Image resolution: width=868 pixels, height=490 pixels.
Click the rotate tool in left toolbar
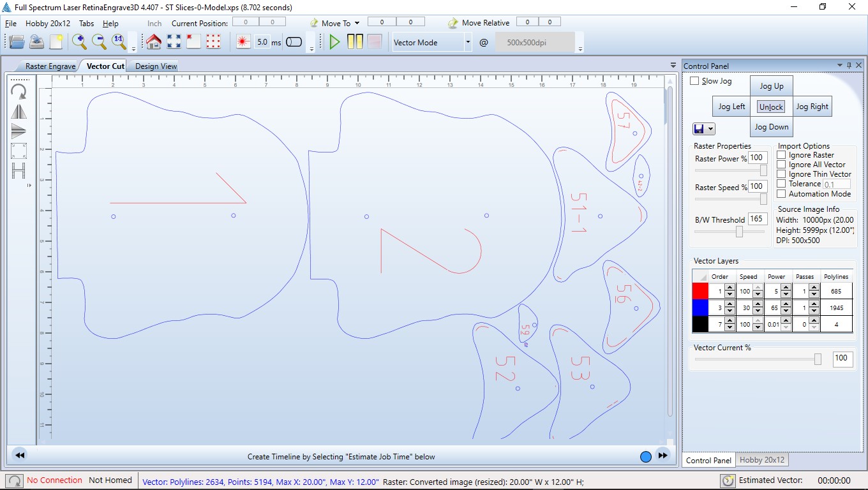(x=19, y=91)
